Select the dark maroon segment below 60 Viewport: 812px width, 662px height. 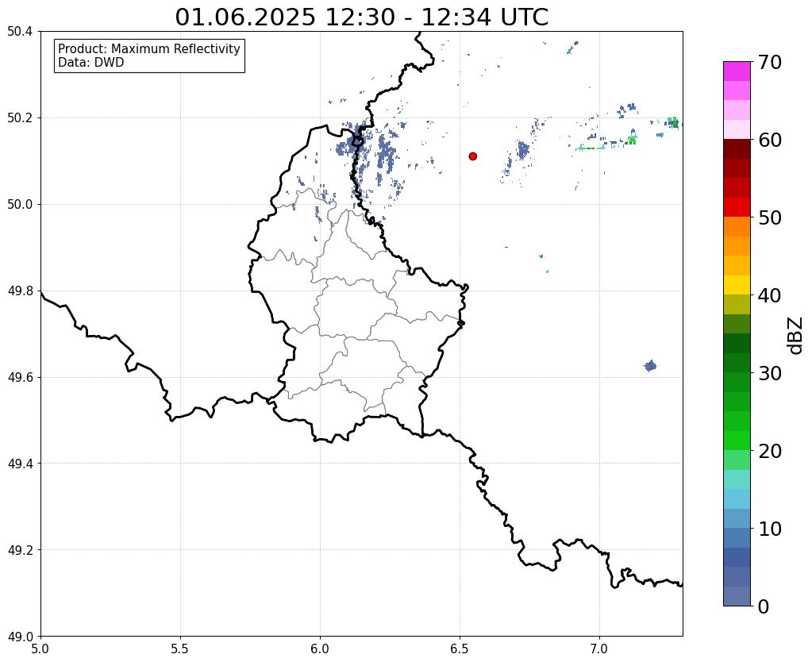point(737,148)
